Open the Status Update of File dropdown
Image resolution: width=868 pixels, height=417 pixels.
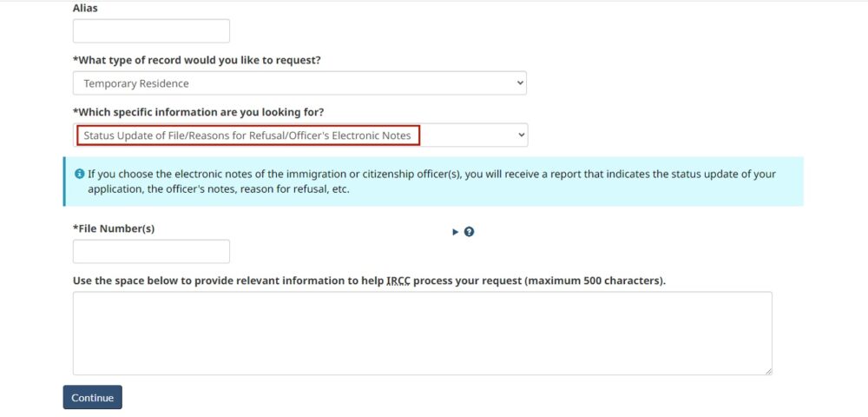point(300,136)
